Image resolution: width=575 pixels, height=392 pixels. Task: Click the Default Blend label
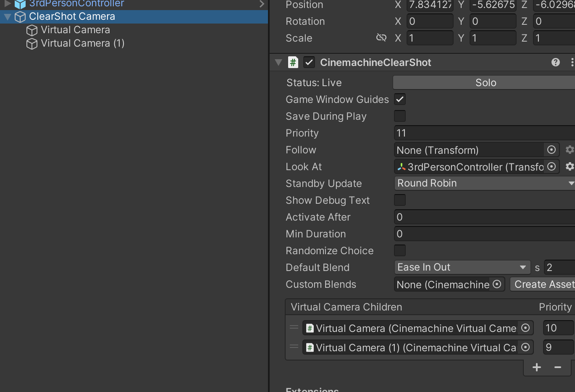click(x=317, y=268)
